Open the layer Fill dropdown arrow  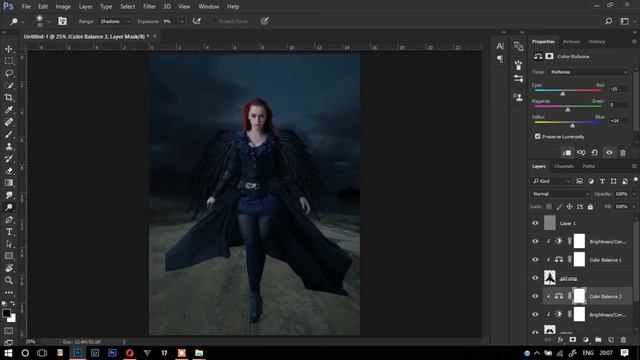[634, 207]
